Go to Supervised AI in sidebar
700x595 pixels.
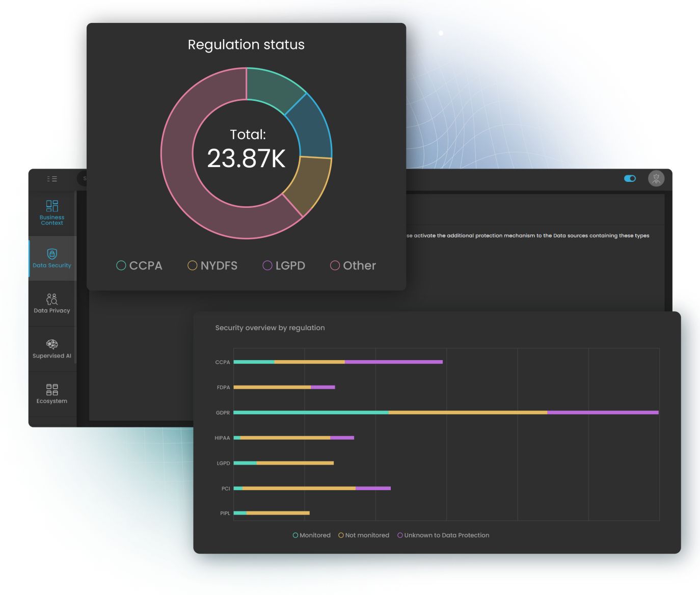tap(52, 349)
